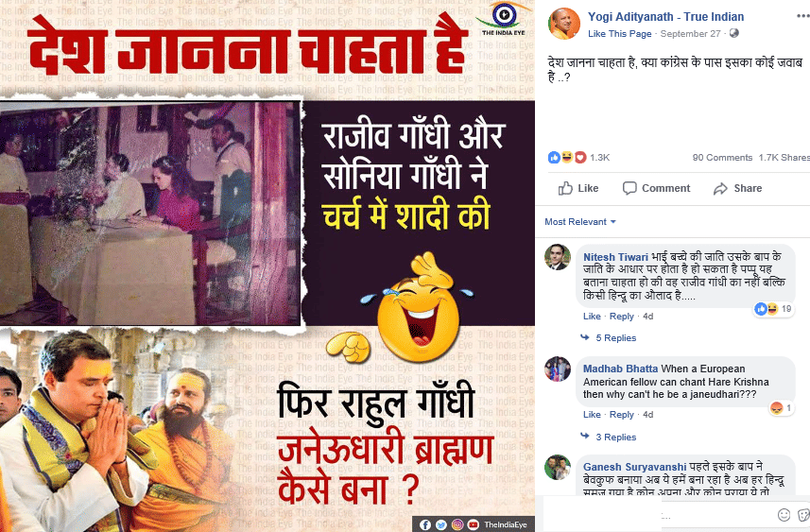Expand the Most Relevant sort dropdown
Screen dimensions: 810x532
[x=580, y=221]
